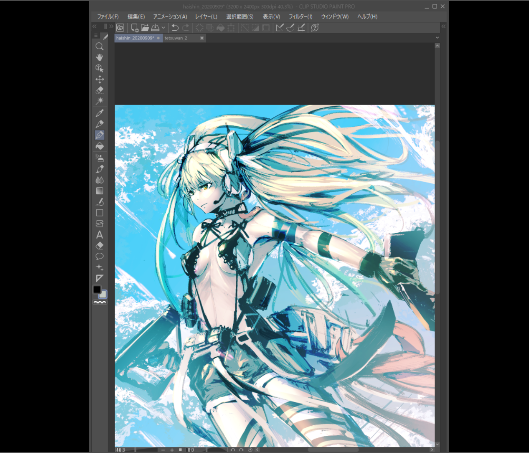Collapse right palette dock chevron

coord(444,26)
